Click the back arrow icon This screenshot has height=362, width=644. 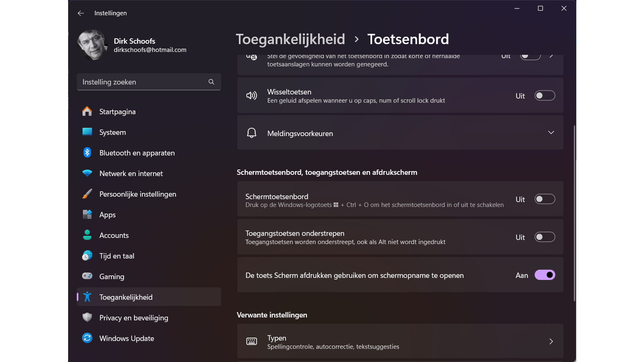[x=81, y=13]
